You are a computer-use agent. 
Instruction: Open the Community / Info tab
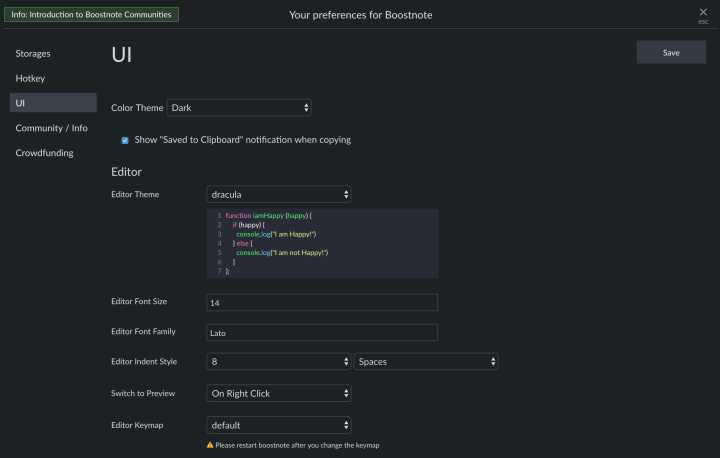51,128
